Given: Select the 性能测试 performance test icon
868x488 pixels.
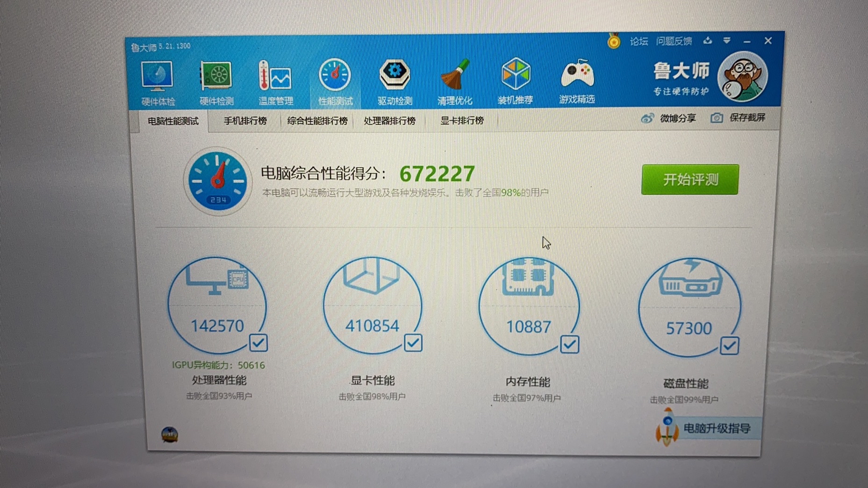Looking at the screenshot, I should coord(335,82).
